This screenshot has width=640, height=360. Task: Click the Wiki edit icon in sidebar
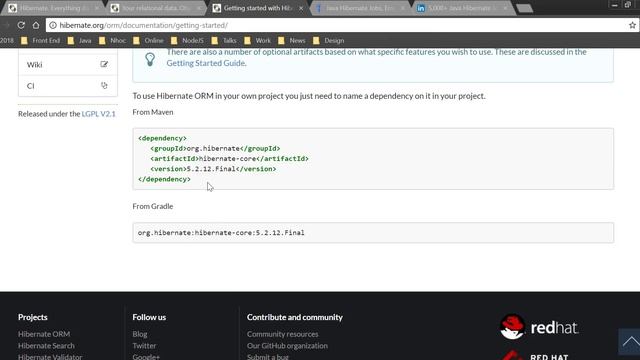(x=104, y=64)
